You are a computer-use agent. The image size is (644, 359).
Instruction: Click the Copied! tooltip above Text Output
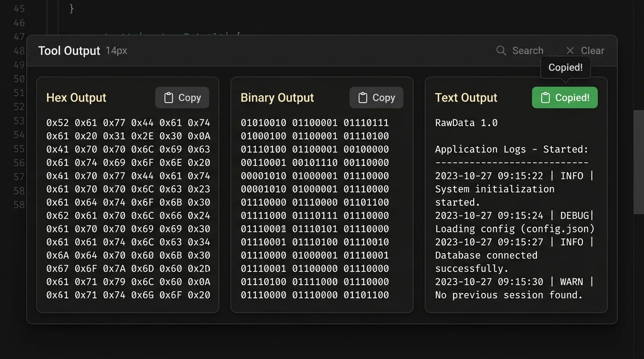coord(565,67)
